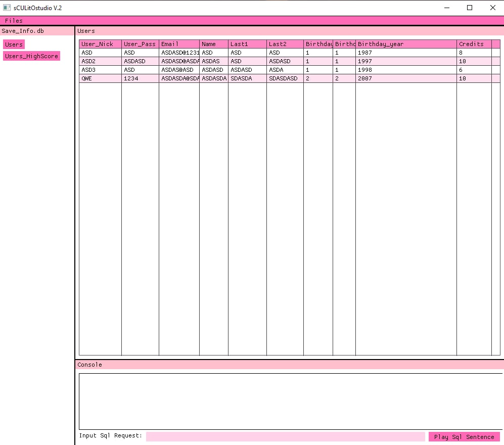Viewport: 504px width, 445px height.
Task: Select the ASDA Last2 cell
Action: pos(285,70)
